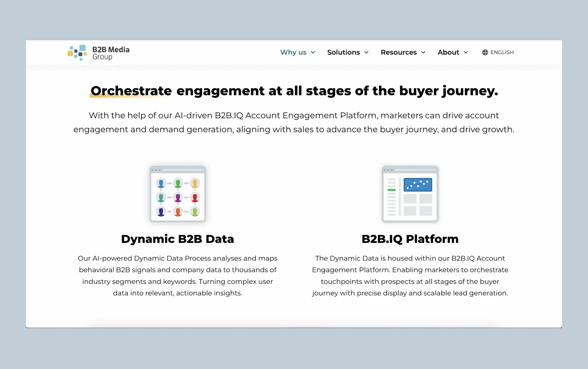Click the green sidebar bar in dashboard illustration
The image size is (588, 369).
click(x=391, y=190)
